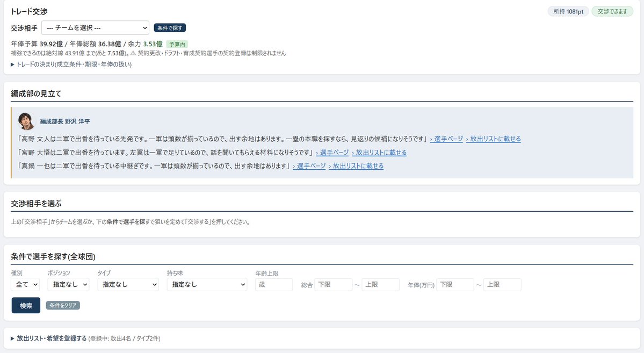
Task: Click the 検索 search button
Action: point(26,305)
